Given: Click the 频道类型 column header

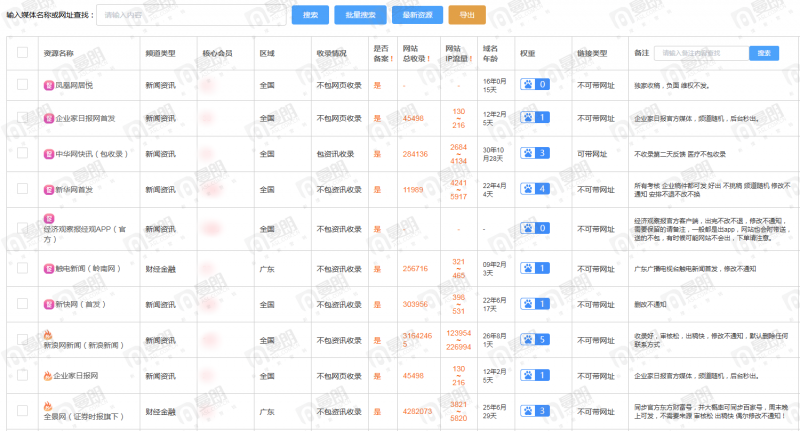Looking at the screenshot, I should [x=160, y=53].
